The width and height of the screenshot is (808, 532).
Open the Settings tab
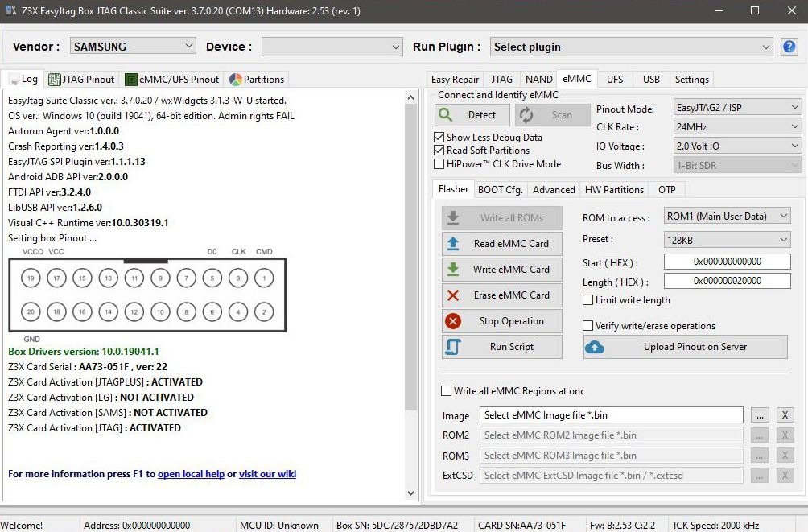tap(692, 80)
